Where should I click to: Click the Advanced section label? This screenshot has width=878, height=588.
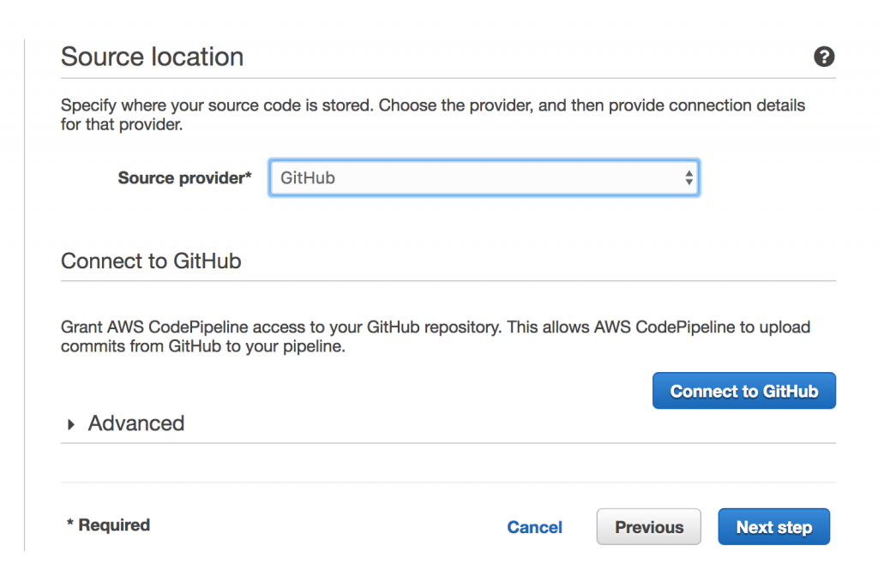[136, 423]
